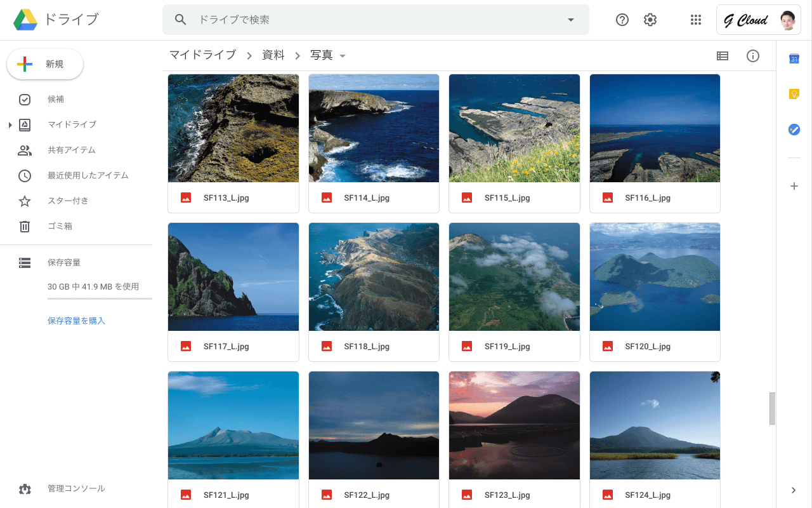The width and height of the screenshot is (812, 508).
Task: Click file name SF122_L.jpg
Action: click(x=367, y=495)
